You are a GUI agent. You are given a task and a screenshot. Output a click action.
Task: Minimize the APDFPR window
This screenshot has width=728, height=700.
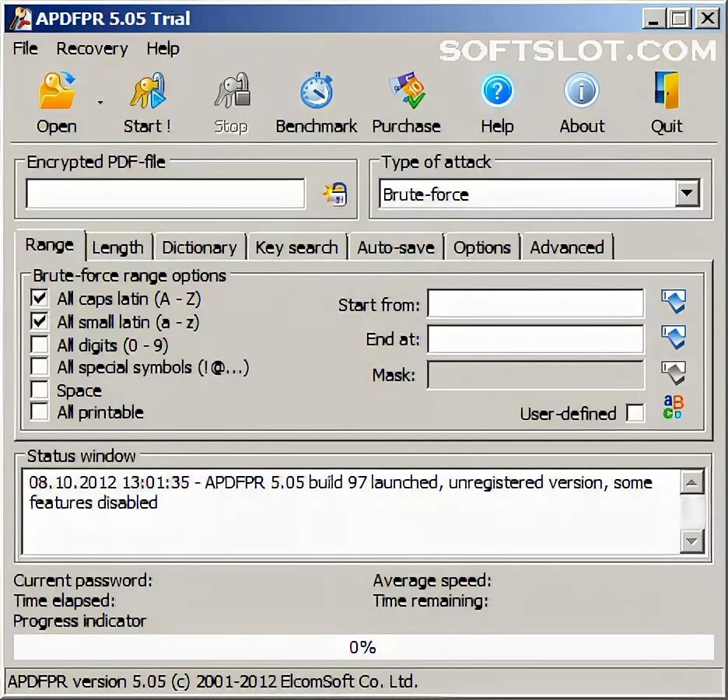tap(654, 19)
